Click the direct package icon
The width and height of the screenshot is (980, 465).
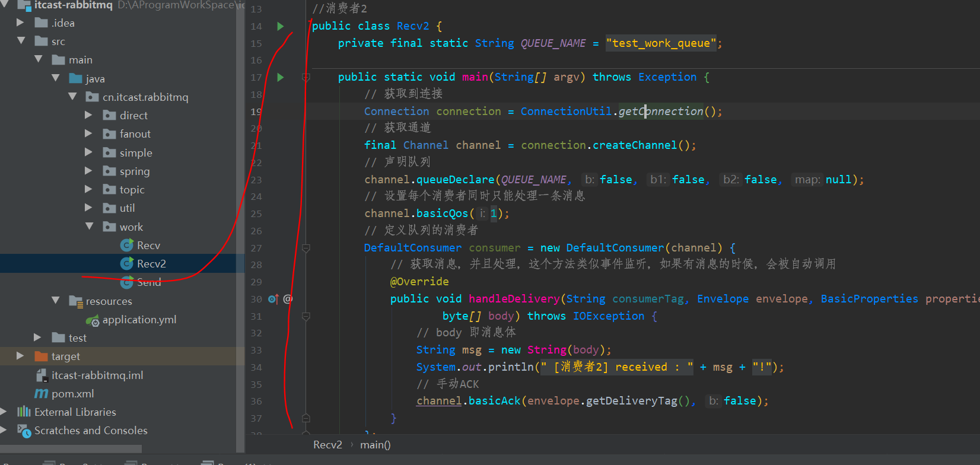tap(109, 116)
